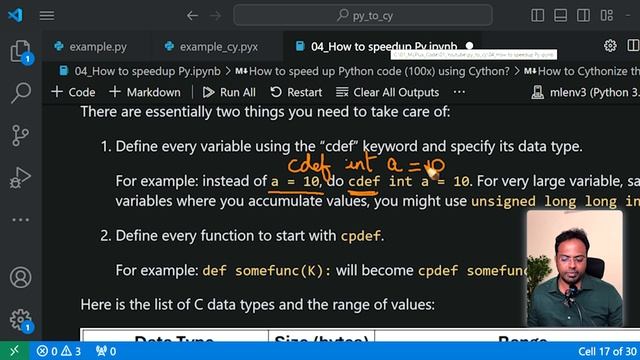Image resolution: width=640 pixels, height=360 pixels.
Task: Open the Manage gear in activity bar
Action: click(x=20, y=320)
